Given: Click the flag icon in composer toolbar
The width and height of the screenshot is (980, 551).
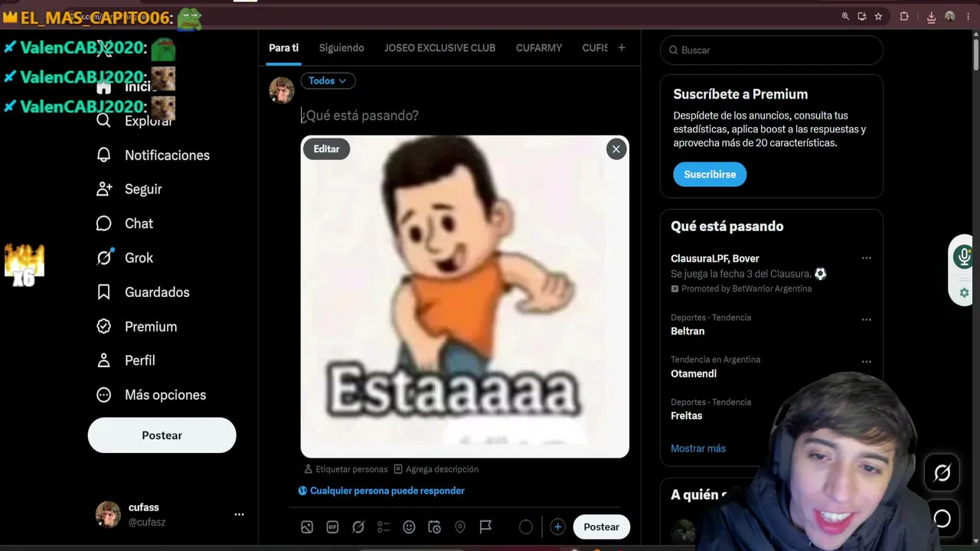Looking at the screenshot, I should (485, 527).
